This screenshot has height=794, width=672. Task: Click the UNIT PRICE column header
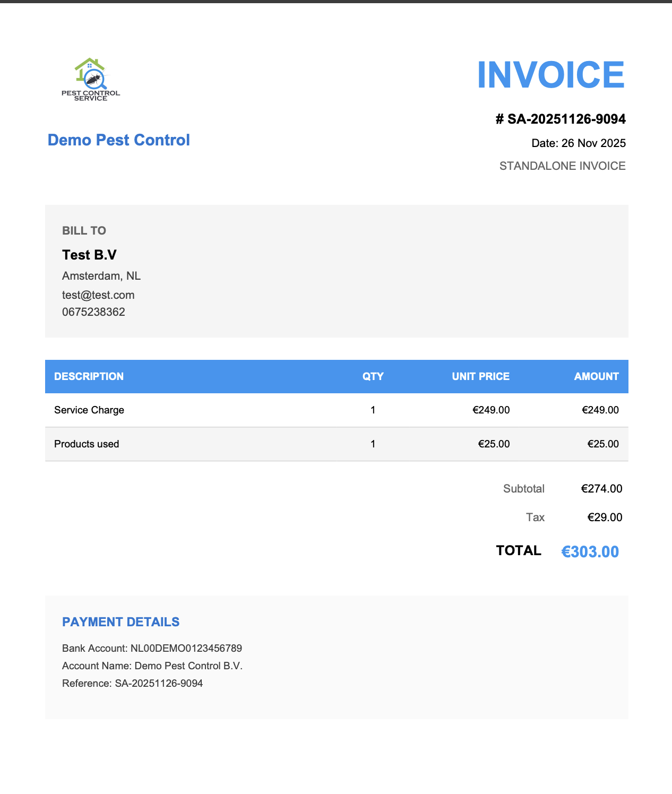pyautogui.click(x=480, y=376)
